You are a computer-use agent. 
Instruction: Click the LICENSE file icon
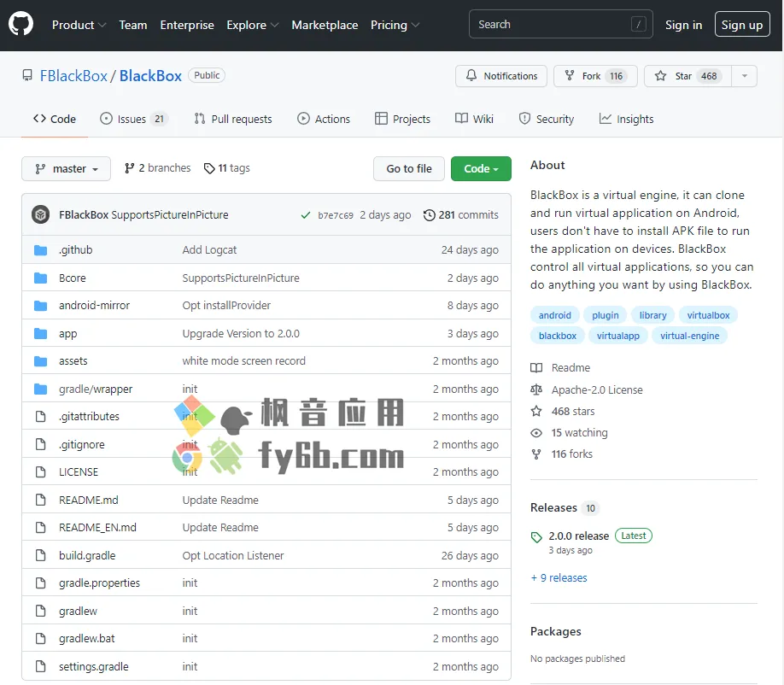[x=40, y=472]
